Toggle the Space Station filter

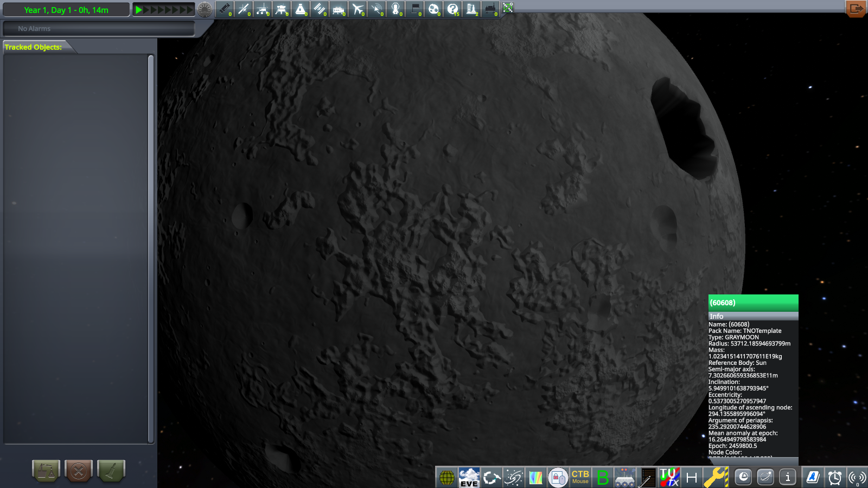(320, 9)
